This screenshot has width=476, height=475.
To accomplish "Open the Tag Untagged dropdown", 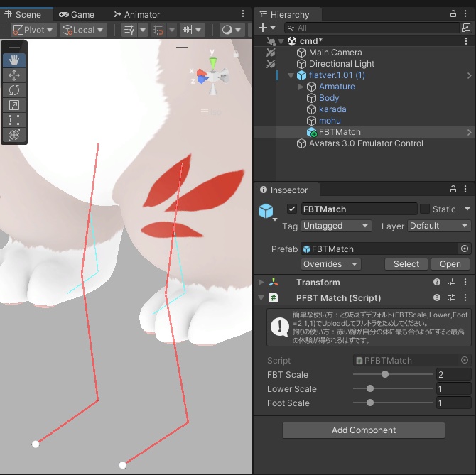I will click(x=336, y=226).
